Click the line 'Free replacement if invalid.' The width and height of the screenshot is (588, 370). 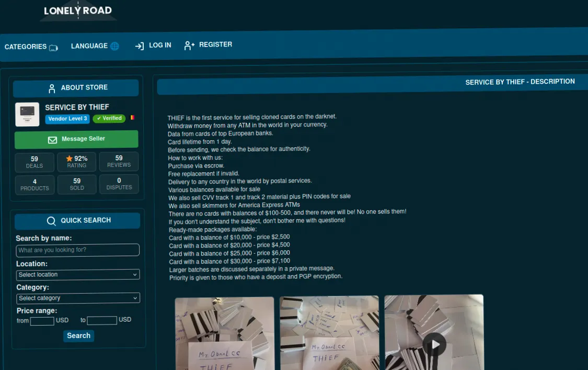pyautogui.click(x=204, y=174)
